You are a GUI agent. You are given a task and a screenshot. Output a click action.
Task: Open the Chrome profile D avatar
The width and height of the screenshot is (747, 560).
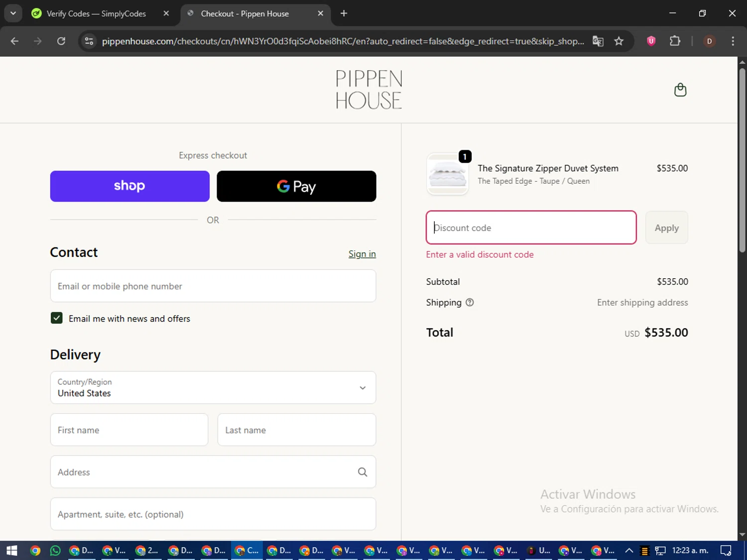pos(709,41)
